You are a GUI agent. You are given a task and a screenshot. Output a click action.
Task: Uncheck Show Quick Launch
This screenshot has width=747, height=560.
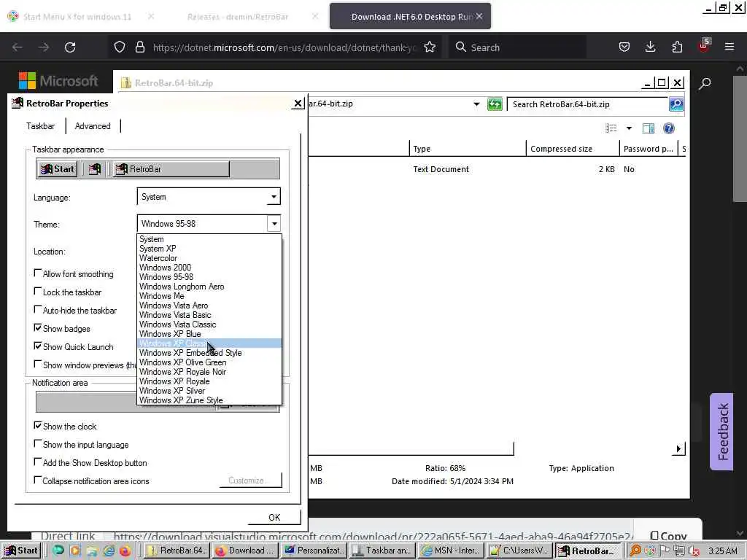(38, 346)
